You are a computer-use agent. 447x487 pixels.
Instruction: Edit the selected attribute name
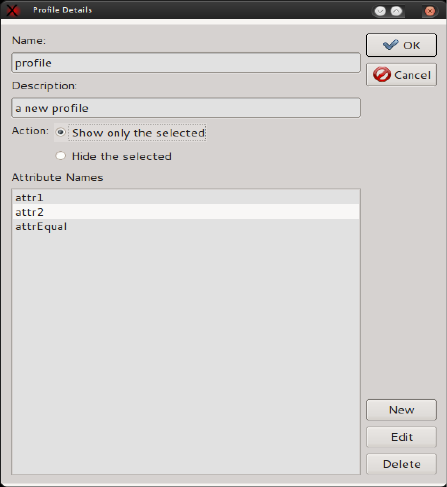[x=401, y=437]
